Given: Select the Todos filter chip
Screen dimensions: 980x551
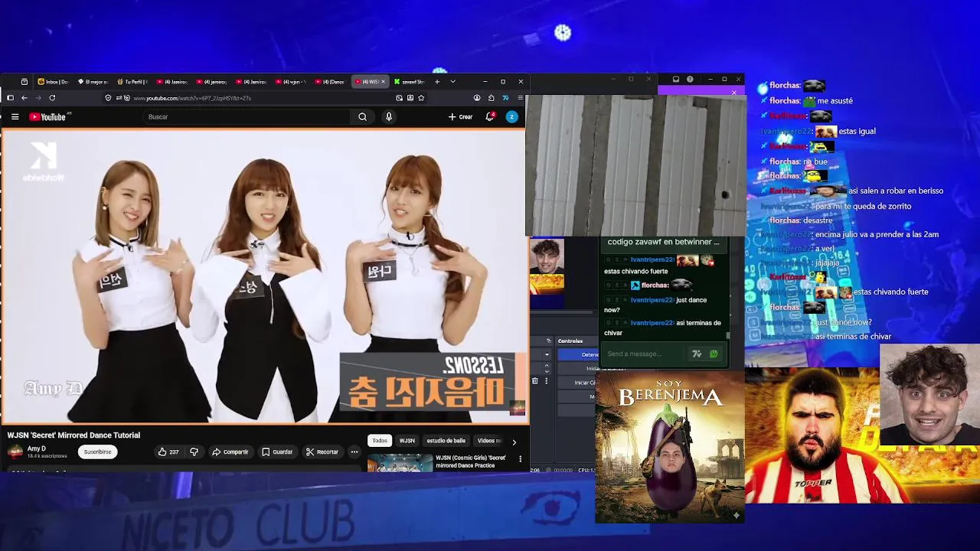Looking at the screenshot, I should [x=380, y=441].
